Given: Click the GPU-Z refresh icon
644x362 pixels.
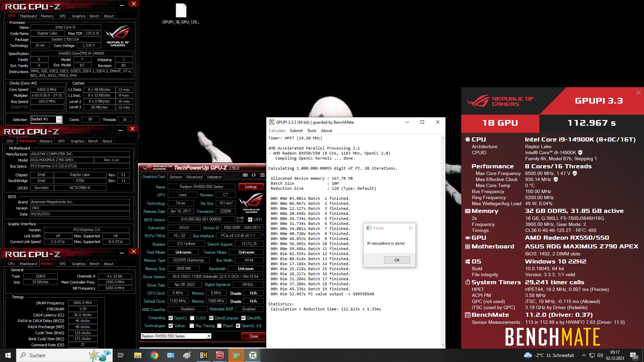Looking at the screenshot, I should pyautogui.click(x=254, y=175).
